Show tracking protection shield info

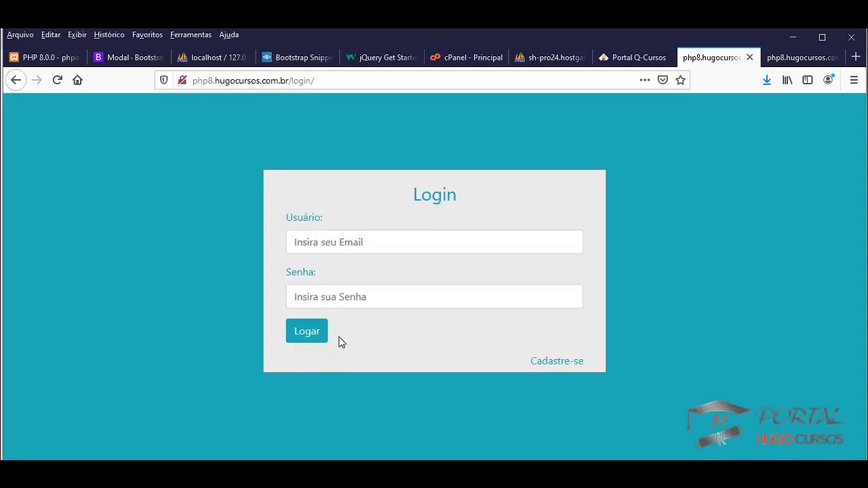tap(163, 80)
